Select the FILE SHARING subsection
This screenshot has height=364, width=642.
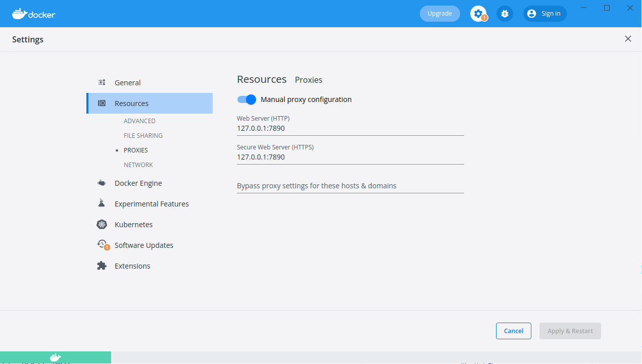click(143, 136)
